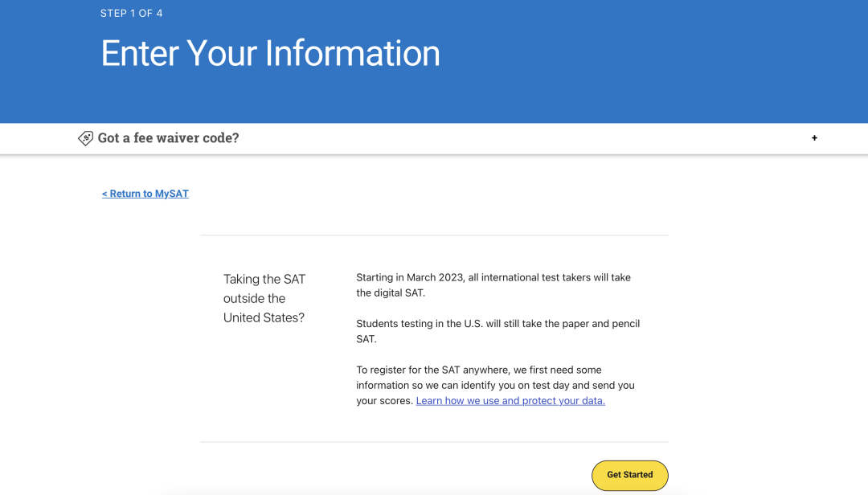
Task: Click the "Got a fee waiver code?" heading
Action: 168,138
